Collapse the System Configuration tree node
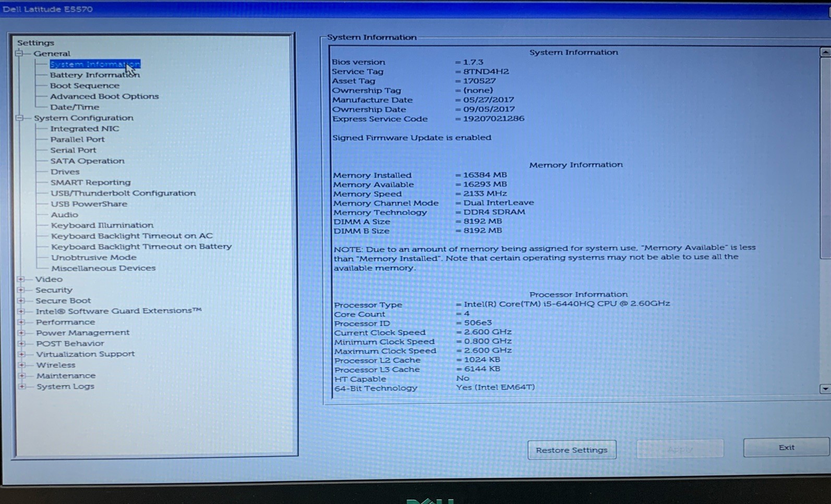Screen dimensions: 831x504 click(x=19, y=118)
